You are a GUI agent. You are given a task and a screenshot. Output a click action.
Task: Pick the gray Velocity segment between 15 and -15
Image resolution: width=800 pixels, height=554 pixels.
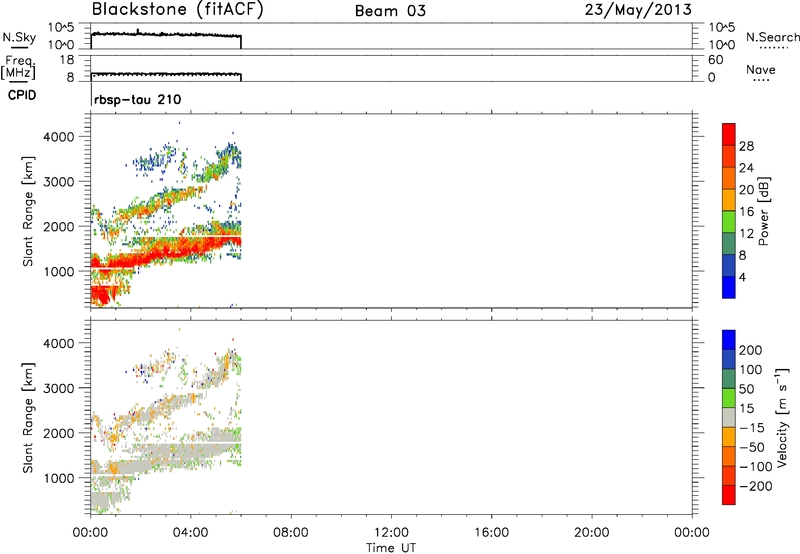coord(729,417)
